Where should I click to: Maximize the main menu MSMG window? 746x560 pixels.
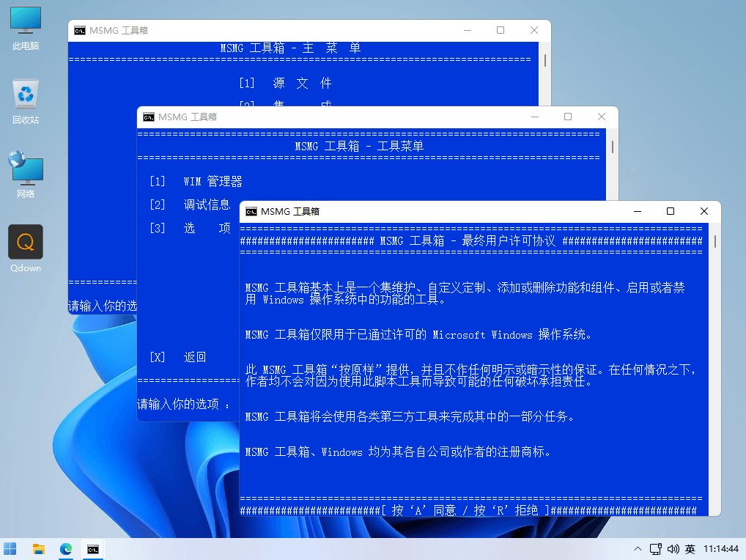pyautogui.click(x=500, y=30)
